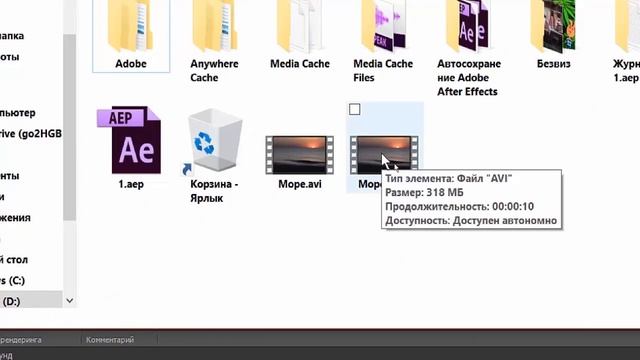
Task: Select the rive (go2HGB drive entry in sidebar
Action: coord(31,133)
